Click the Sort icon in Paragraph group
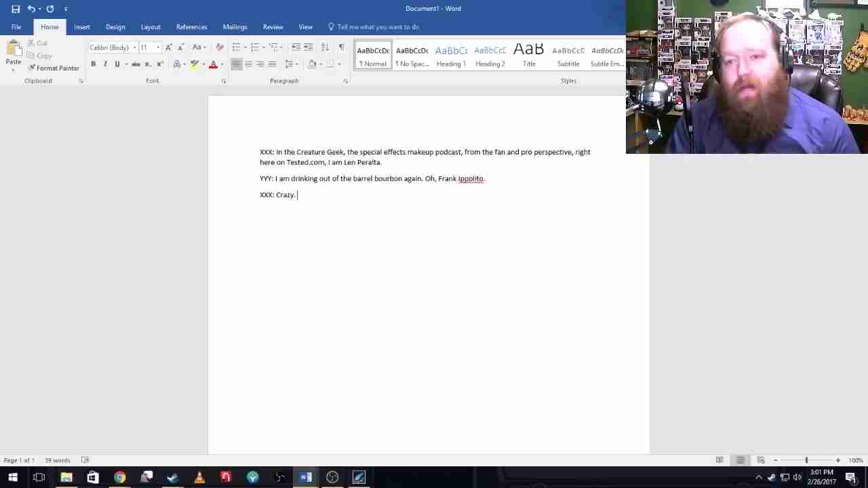 coord(325,47)
